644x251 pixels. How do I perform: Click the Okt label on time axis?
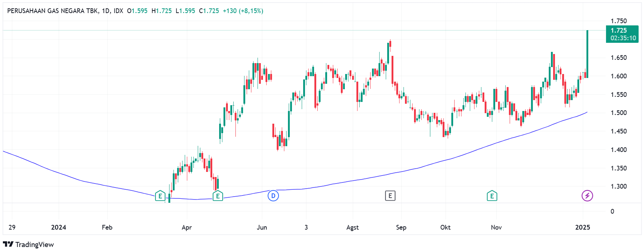pyautogui.click(x=445, y=227)
